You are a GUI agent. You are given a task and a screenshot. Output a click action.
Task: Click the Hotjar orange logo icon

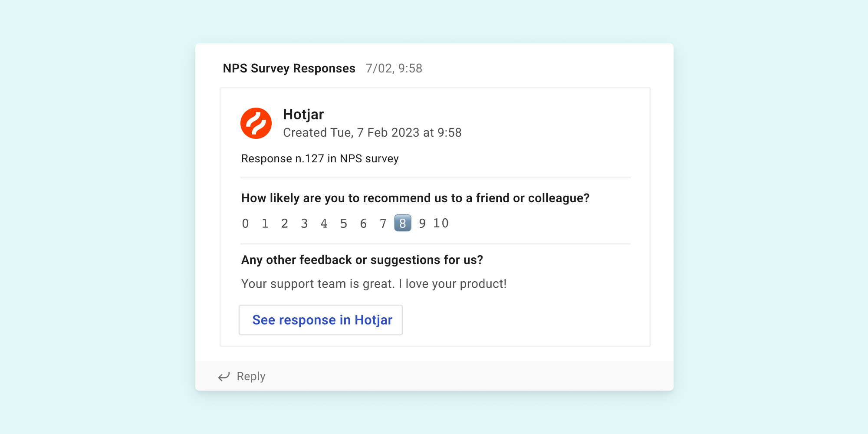(x=256, y=123)
